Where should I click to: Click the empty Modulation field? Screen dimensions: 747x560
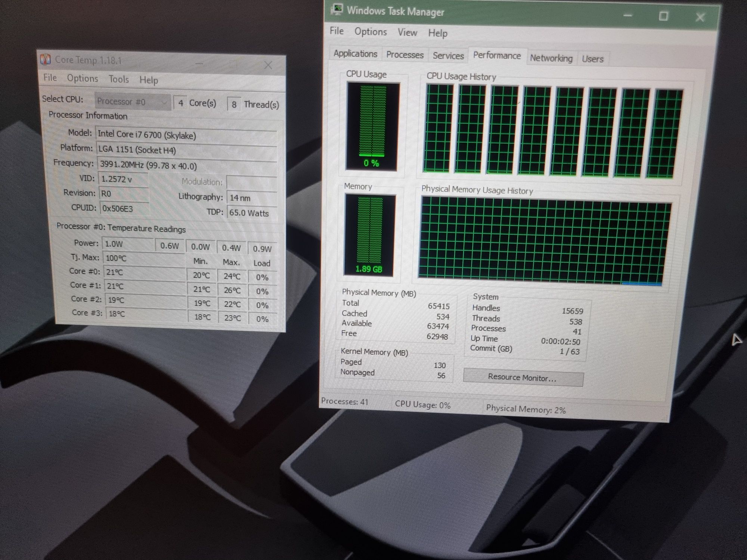[x=251, y=183]
